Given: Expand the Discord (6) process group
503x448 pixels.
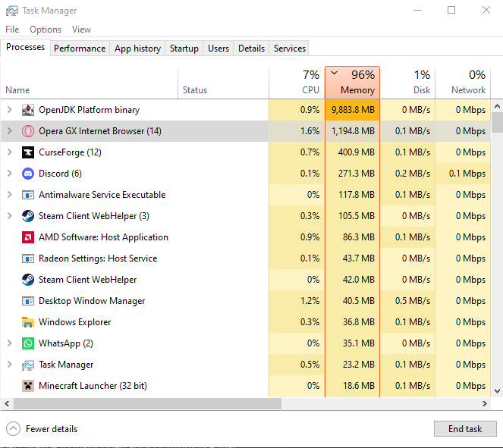Looking at the screenshot, I should pyautogui.click(x=10, y=174).
